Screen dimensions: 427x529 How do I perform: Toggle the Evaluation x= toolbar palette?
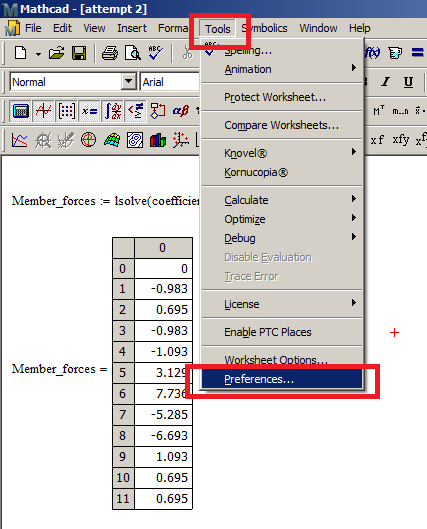coord(89,111)
